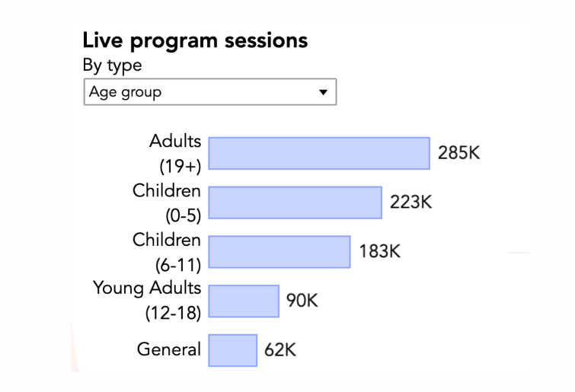Select the Children (6-11) axis label
The width and height of the screenshot is (575, 392).
167,252
